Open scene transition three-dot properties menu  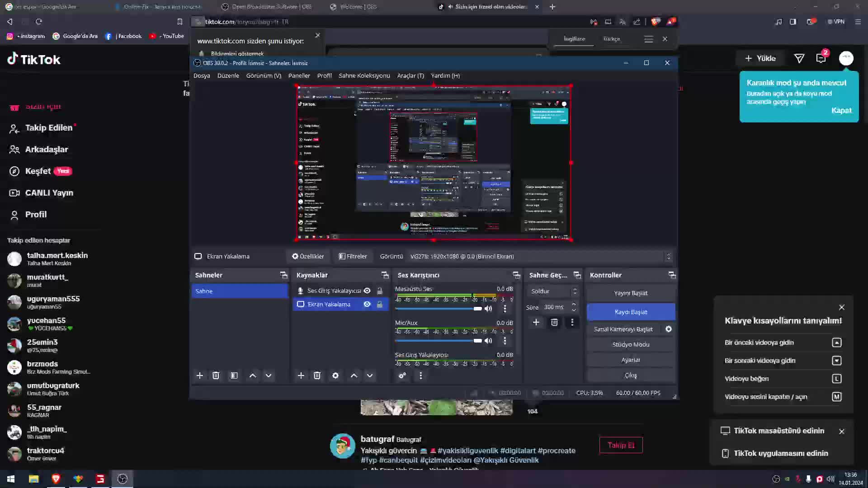click(572, 322)
